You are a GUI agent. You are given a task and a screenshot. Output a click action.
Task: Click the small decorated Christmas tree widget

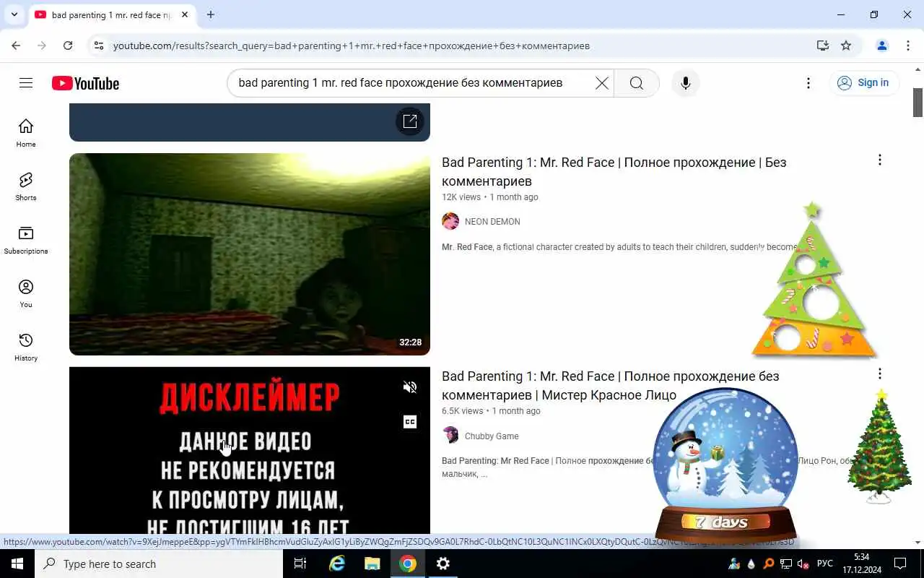click(x=879, y=447)
